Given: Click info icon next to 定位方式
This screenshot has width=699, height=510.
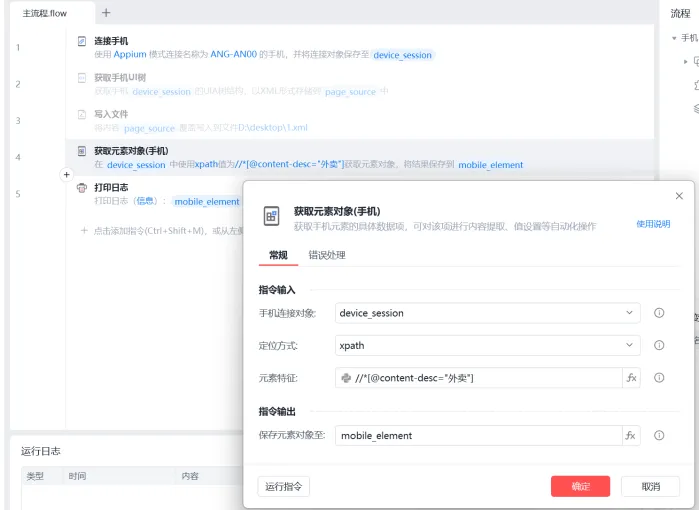Looking at the screenshot, I should [659, 345].
